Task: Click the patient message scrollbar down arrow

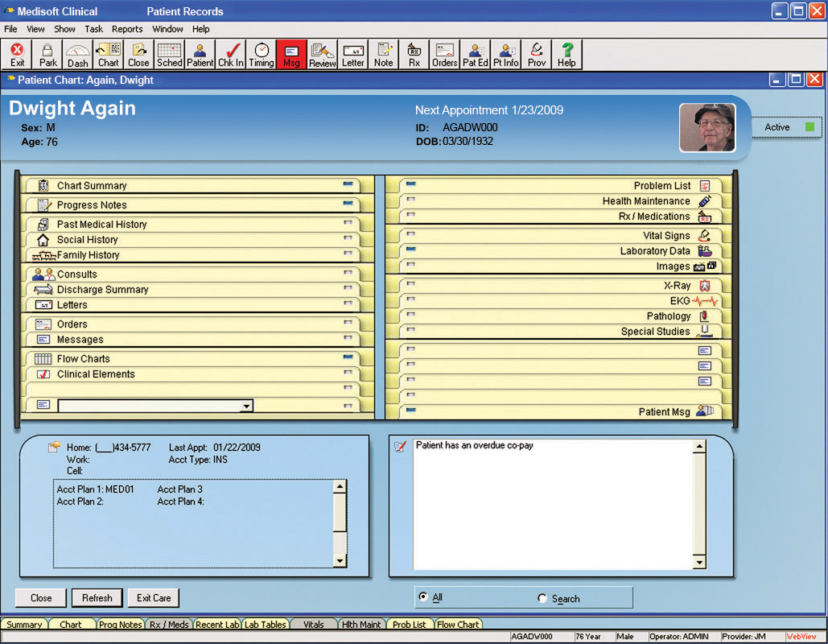Action: [x=699, y=563]
